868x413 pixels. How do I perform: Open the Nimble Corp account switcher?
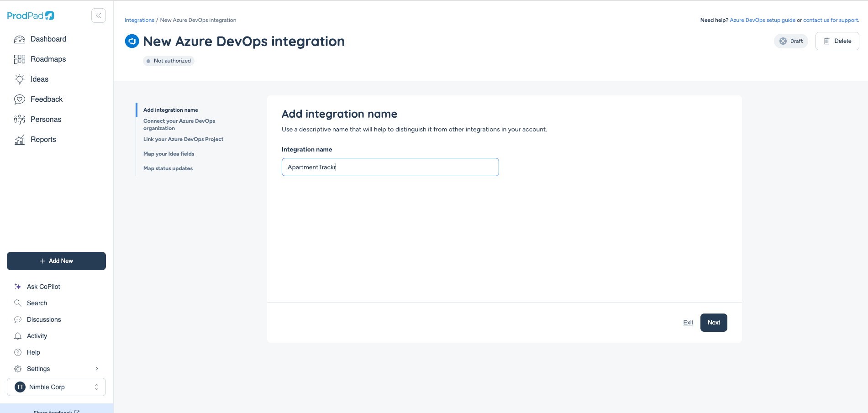tap(56, 387)
